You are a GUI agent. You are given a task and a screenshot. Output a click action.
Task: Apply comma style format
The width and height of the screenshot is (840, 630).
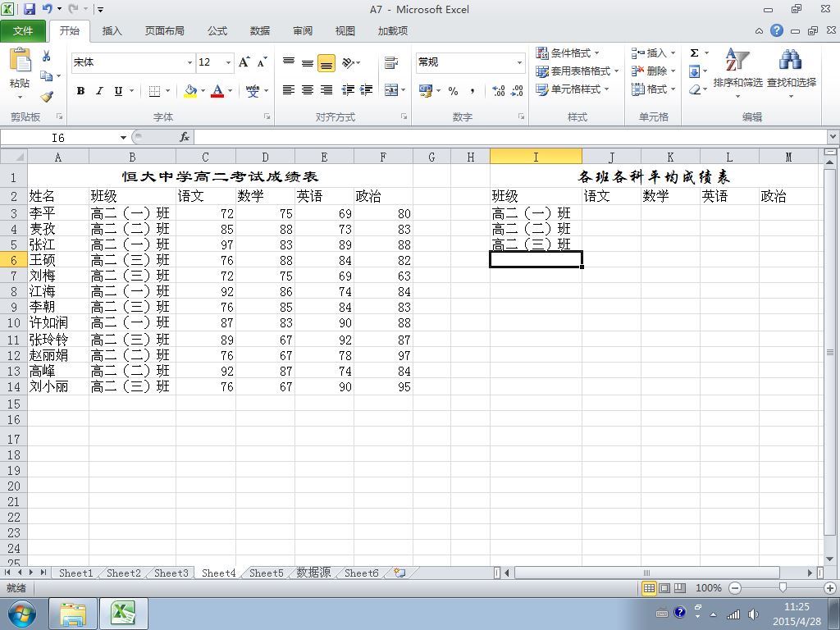472,91
